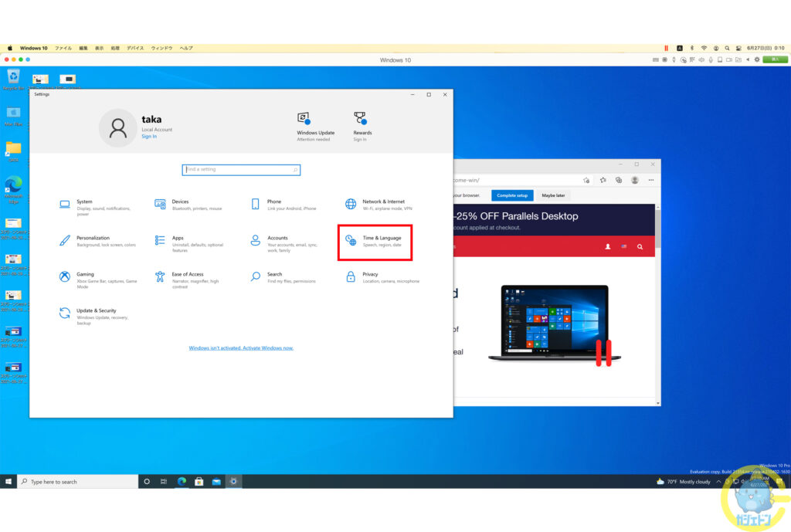Screen dimensions: 791x532
Task: Open the Mail app from taskbar
Action: point(216,482)
